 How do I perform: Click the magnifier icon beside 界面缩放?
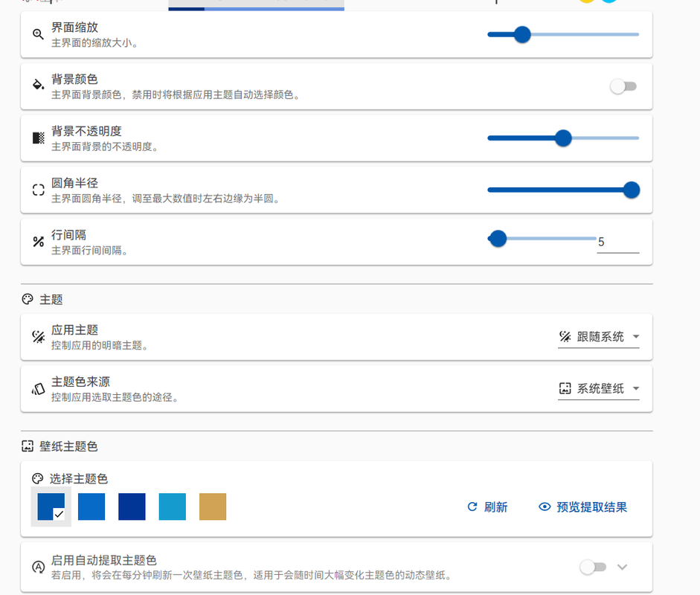pos(38,34)
